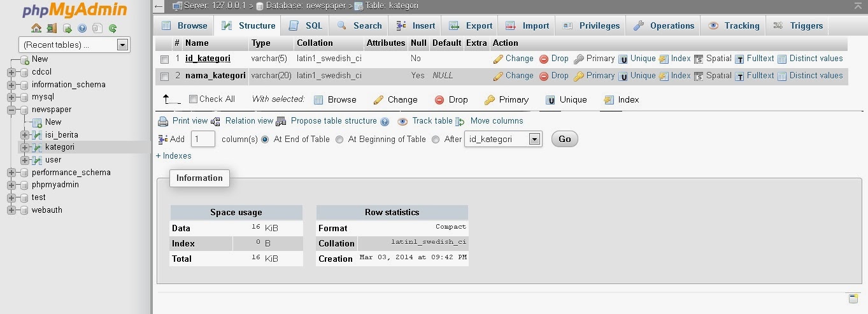Click the page icon at bottom right corner
The height and width of the screenshot is (314, 868).
point(853,299)
